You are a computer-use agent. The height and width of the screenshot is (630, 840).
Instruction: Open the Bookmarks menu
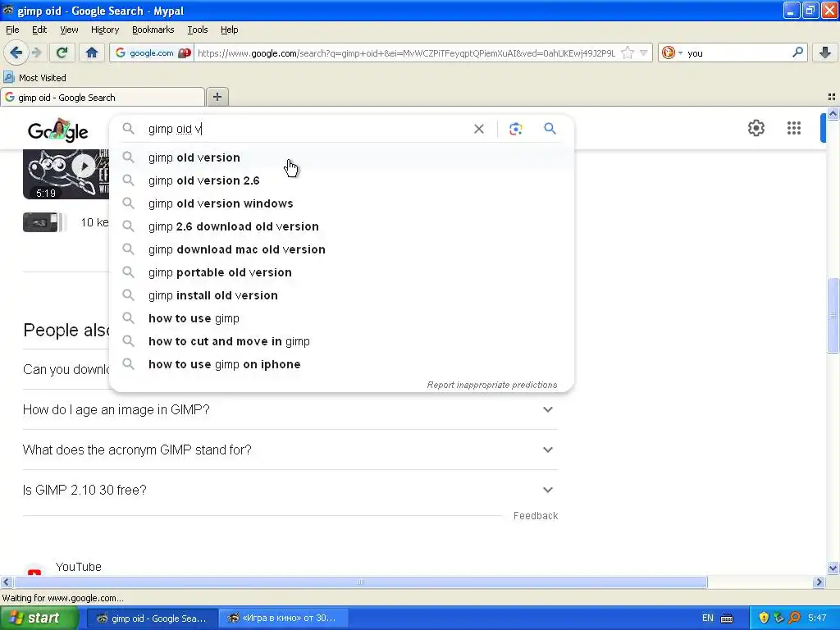[153, 30]
